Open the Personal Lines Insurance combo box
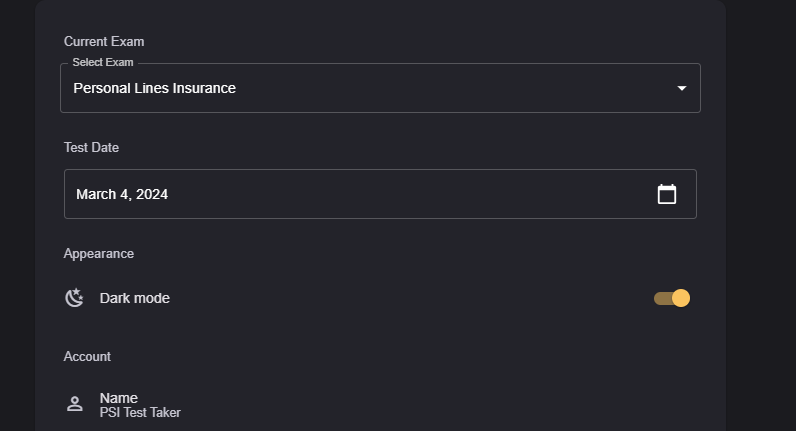796x431 pixels. click(380, 88)
